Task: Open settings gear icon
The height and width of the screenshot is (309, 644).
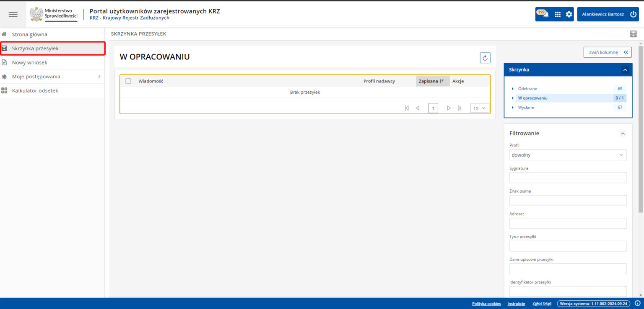Action: pyautogui.click(x=569, y=14)
